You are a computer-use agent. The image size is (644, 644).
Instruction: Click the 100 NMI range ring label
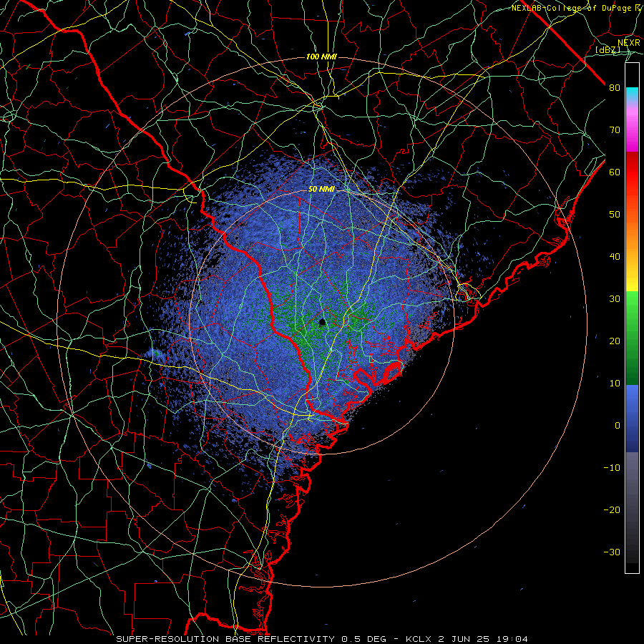pyautogui.click(x=321, y=57)
